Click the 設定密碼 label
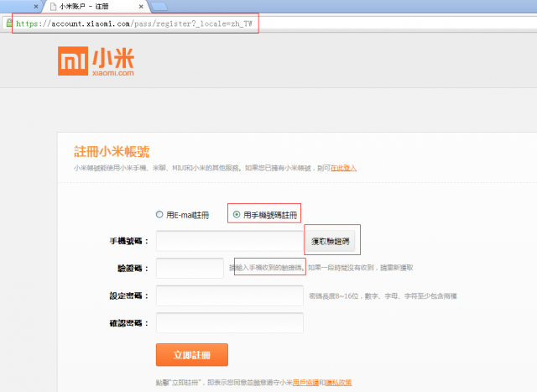The width and height of the screenshot is (537, 392). point(129,295)
